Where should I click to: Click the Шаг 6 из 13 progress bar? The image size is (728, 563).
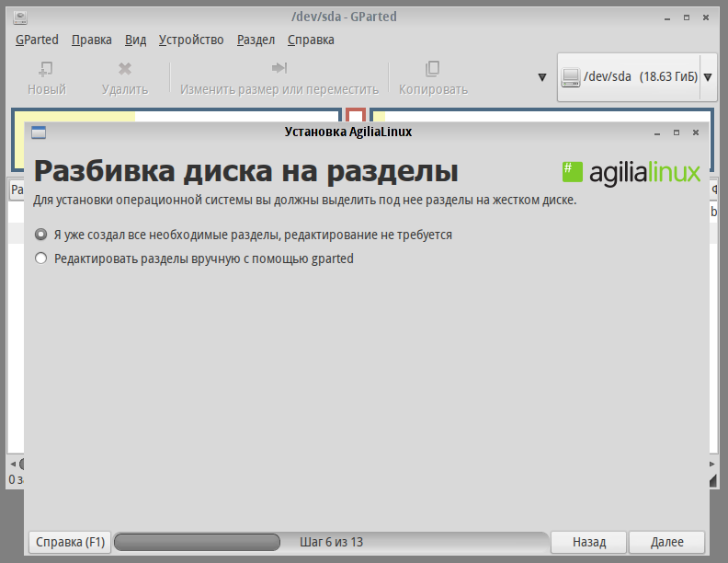(x=331, y=542)
